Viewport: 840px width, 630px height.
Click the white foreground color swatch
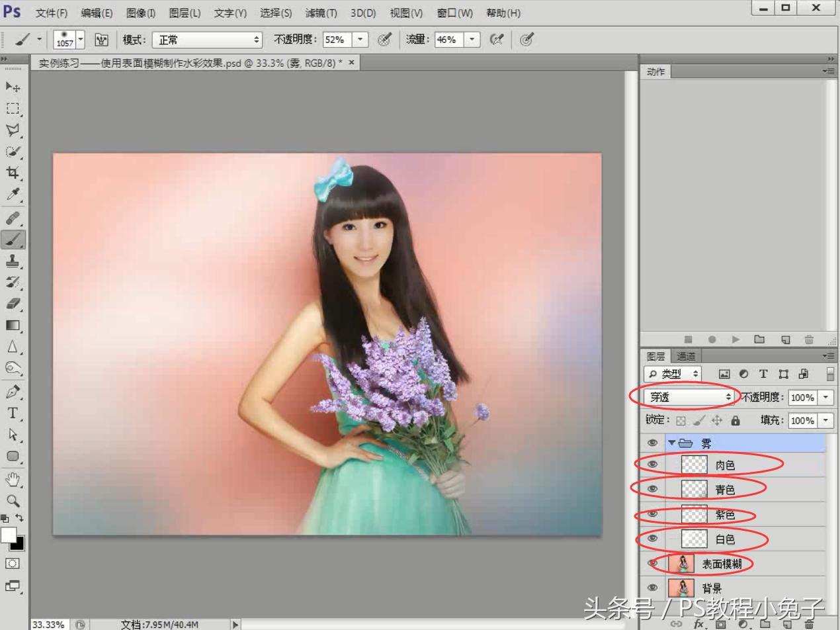pos(8,535)
